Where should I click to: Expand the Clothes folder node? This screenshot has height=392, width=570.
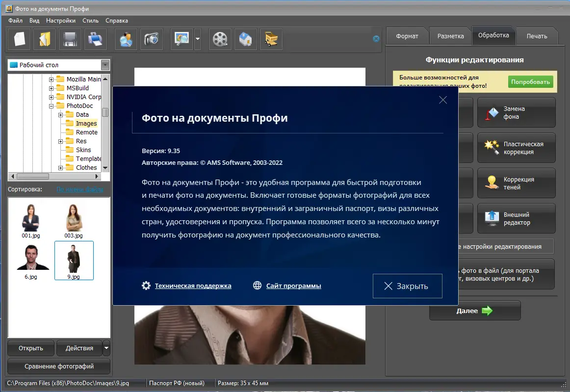tap(61, 167)
